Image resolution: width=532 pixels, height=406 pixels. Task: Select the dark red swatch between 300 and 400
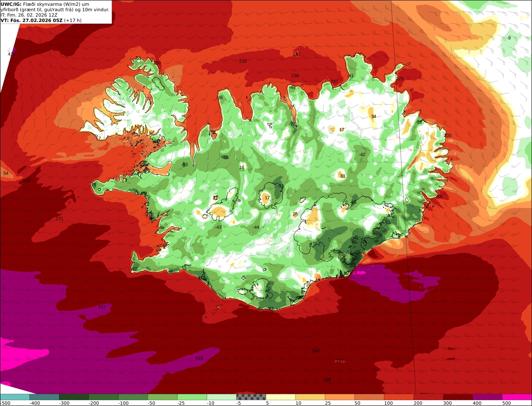coord(458,397)
